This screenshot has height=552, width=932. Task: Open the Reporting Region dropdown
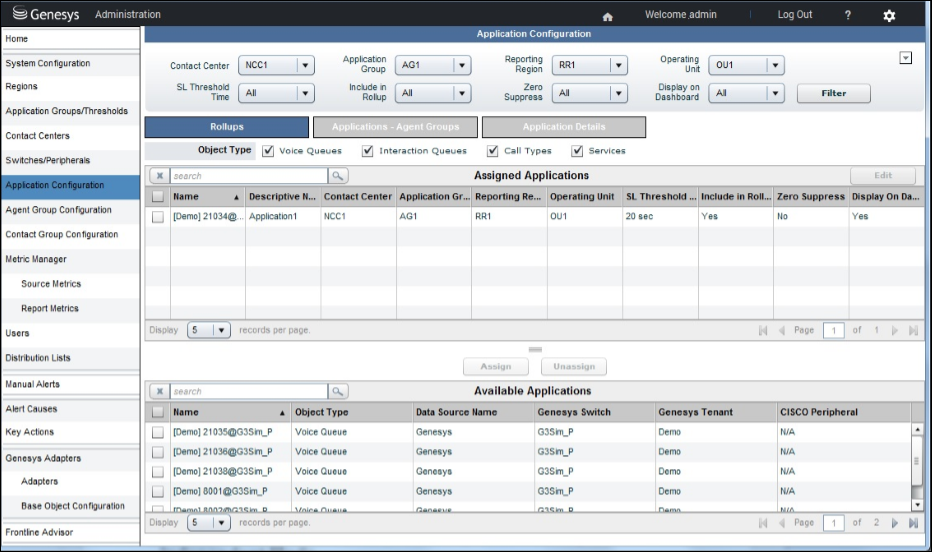click(590, 65)
